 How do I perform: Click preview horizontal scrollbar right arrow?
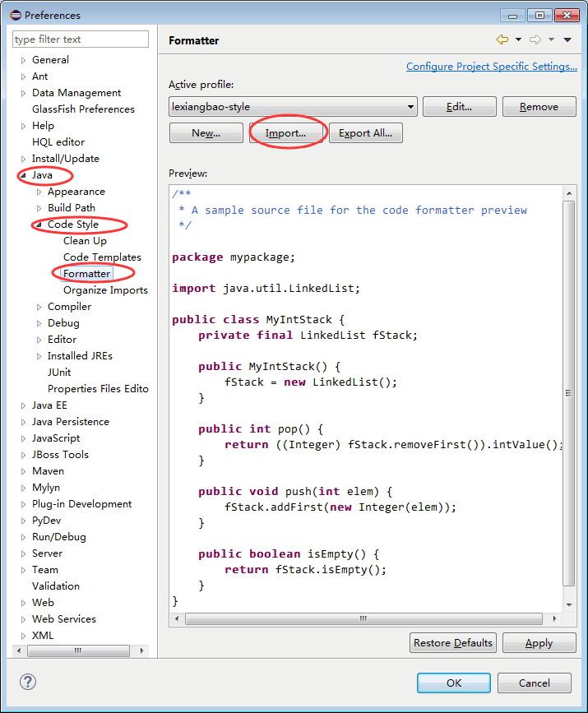[554, 618]
